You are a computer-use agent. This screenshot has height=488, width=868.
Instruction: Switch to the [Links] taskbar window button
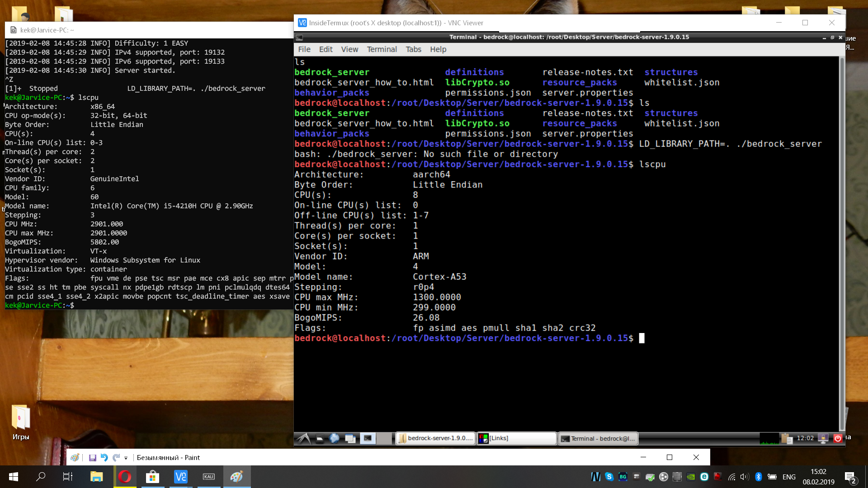point(516,438)
